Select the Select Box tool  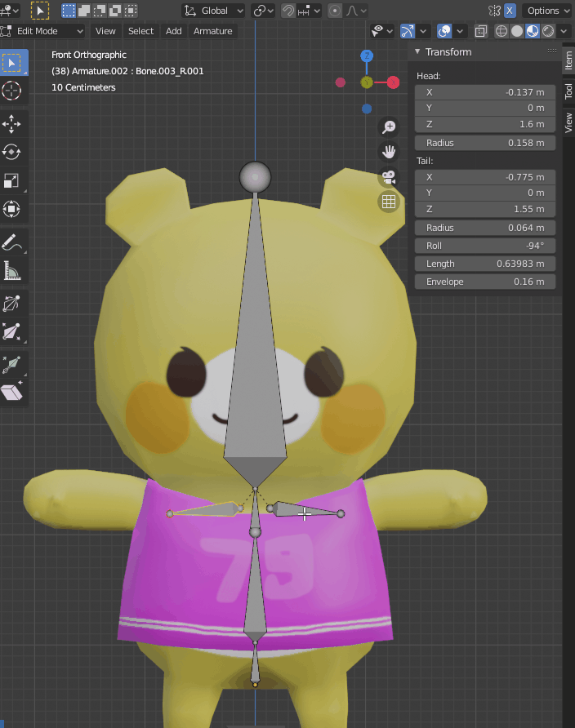(11, 63)
